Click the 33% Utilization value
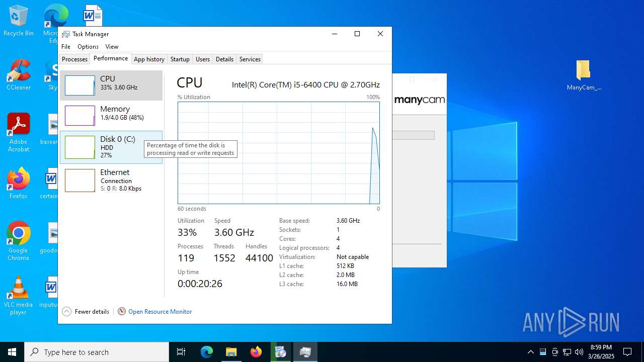Viewport: 644px width, 362px height. pos(187,232)
